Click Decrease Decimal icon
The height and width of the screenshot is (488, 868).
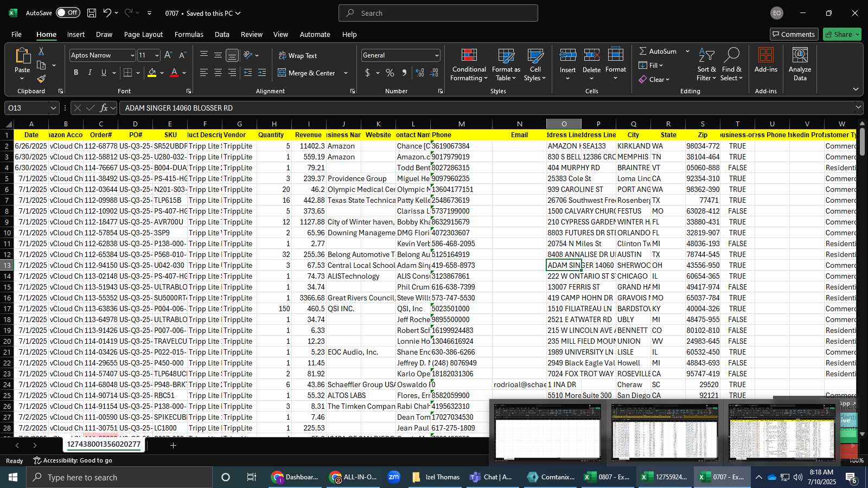(434, 73)
